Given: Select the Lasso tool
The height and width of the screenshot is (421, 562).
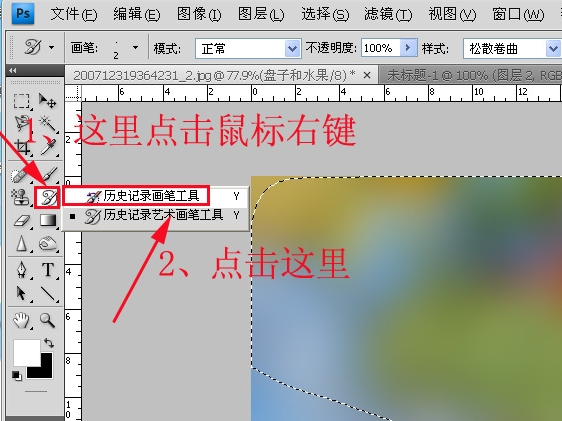Looking at the screenshot, I should tap(22, 124).
